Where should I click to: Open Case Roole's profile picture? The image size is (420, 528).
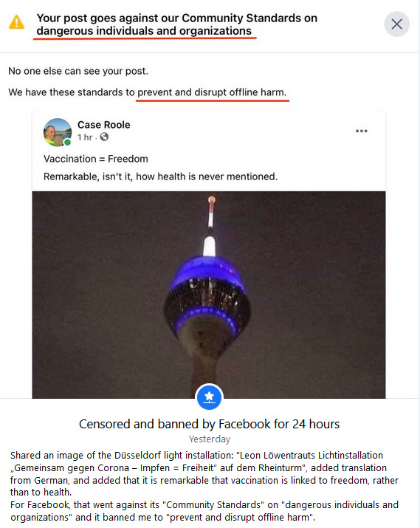pos(58,132)
